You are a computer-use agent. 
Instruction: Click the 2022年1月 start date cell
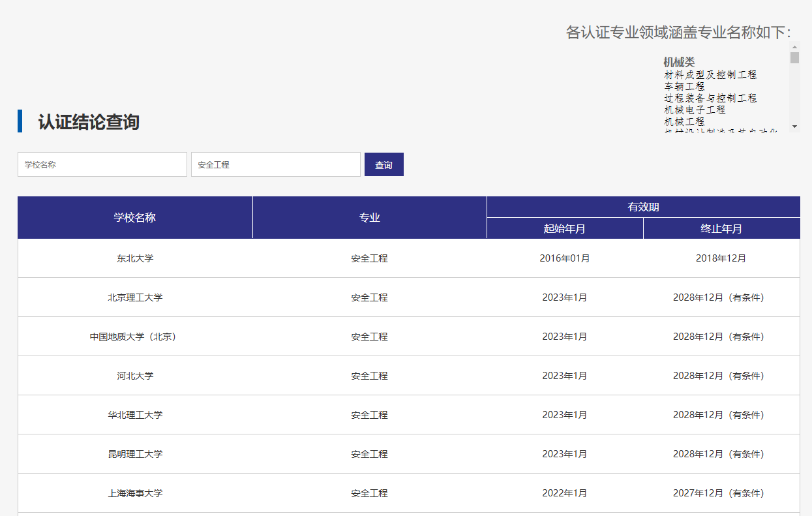(565, 493)
